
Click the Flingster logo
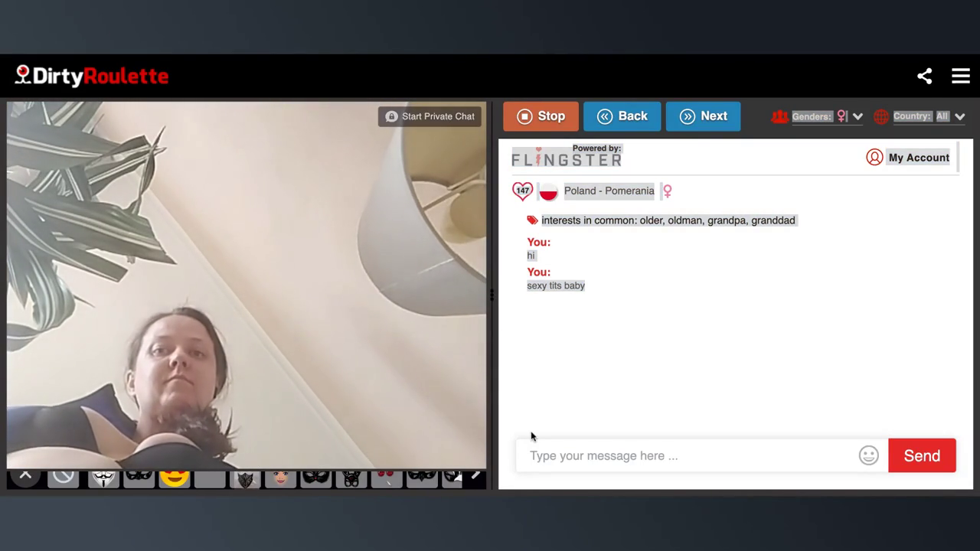coord(567,156)
